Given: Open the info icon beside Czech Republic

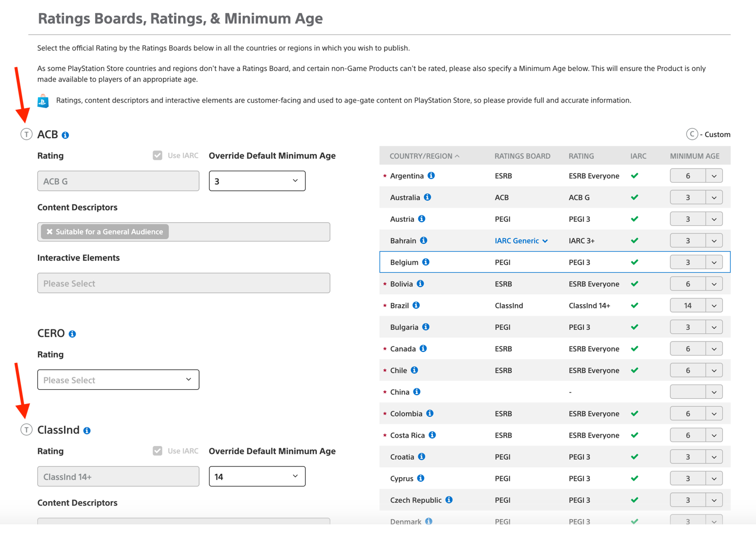Looking at the screenshot, I should [449, 500].
